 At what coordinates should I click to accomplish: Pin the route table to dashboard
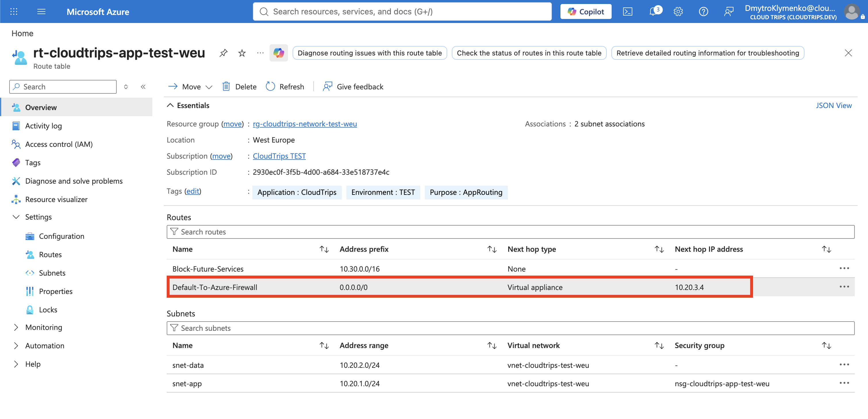pyautogui.click(x=223, y=53)
